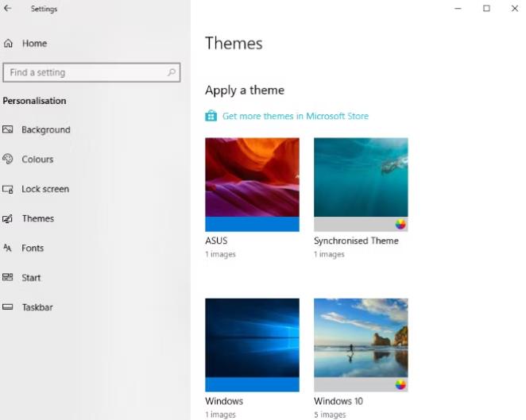Click the Taskbar icon
This screenshot has width=526, height=420.
[8, 306]
